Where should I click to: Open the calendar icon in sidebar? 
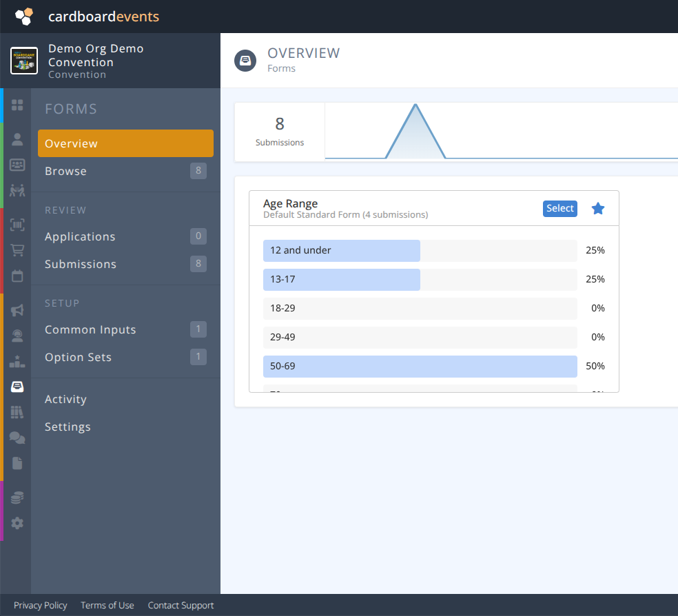tap(17, 276)
